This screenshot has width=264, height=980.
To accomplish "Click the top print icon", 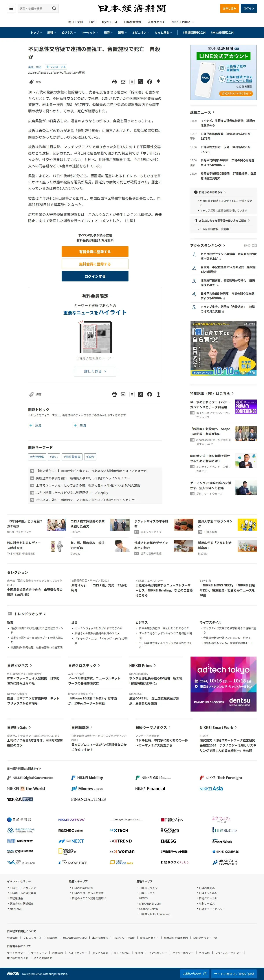I will [x=114, y=82].
